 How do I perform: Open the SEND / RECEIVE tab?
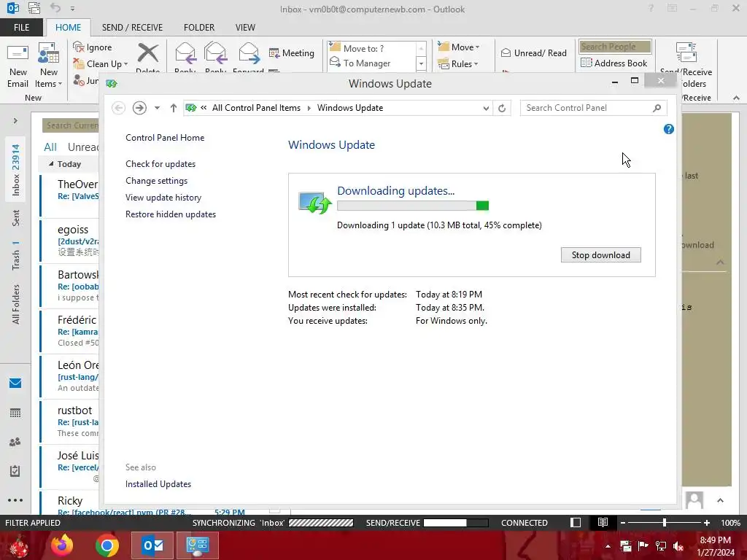click(132, 28)
